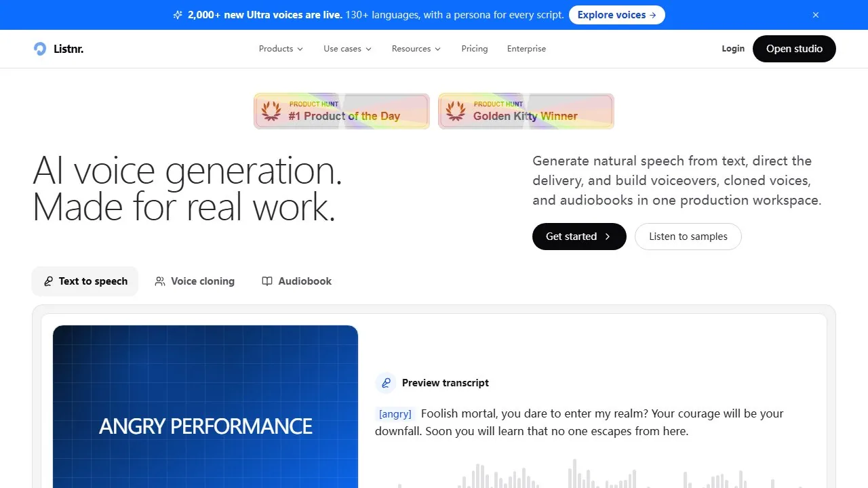Image resolution: width=868 pixels, height=488 pixels.
Task: Expand the Use cases dropdown menu
Action: [347, 49]
